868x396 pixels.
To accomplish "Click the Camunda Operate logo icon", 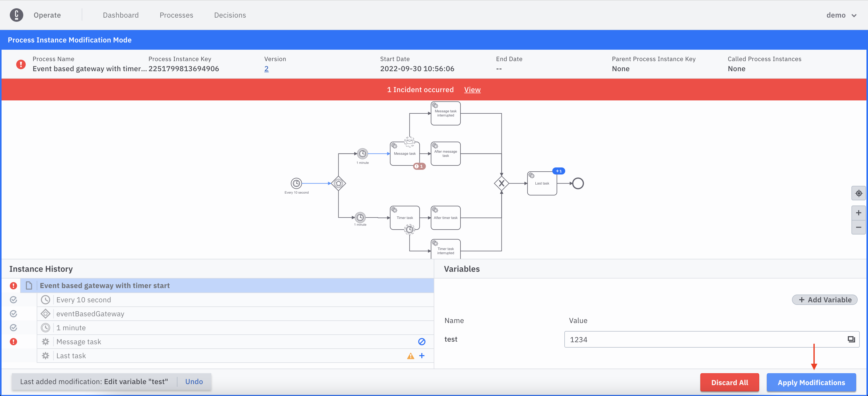I will click(16, 15).
